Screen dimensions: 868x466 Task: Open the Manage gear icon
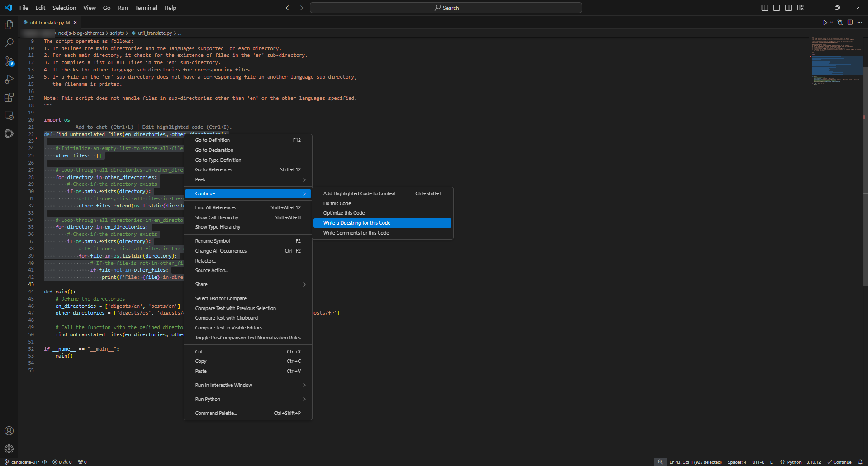tap(9, 449)
